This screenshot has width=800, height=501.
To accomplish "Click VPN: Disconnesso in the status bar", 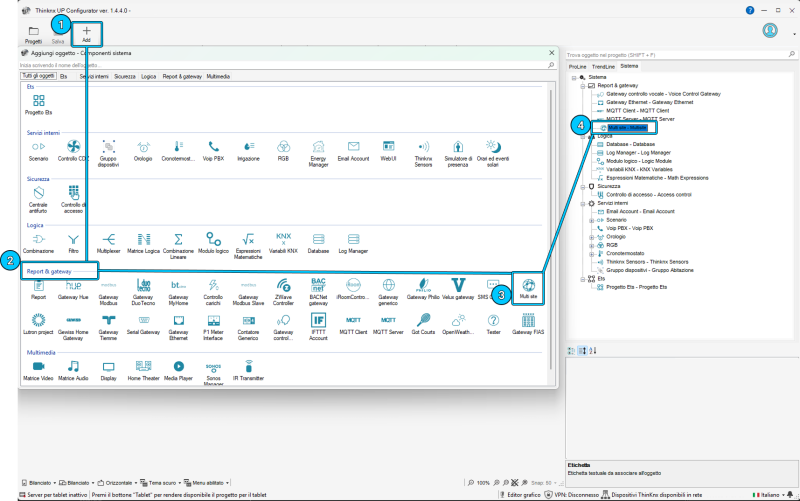I will pyautogui.click(x=571, y=494).
